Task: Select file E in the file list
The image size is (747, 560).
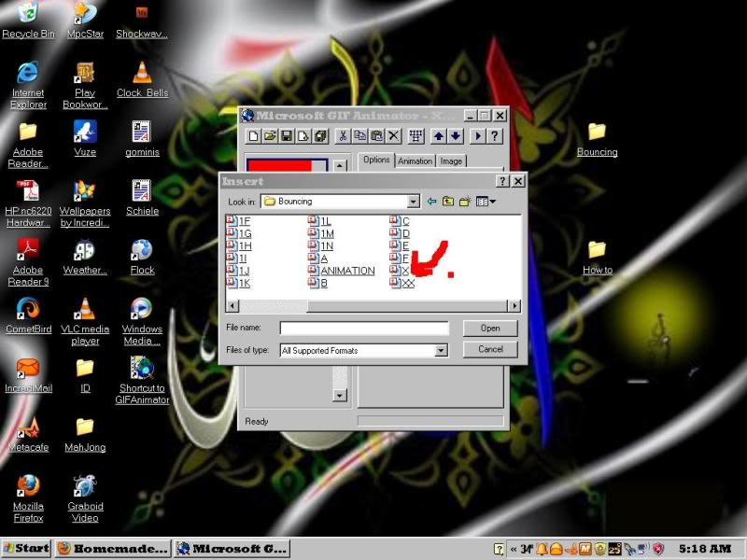Action: 400,245
